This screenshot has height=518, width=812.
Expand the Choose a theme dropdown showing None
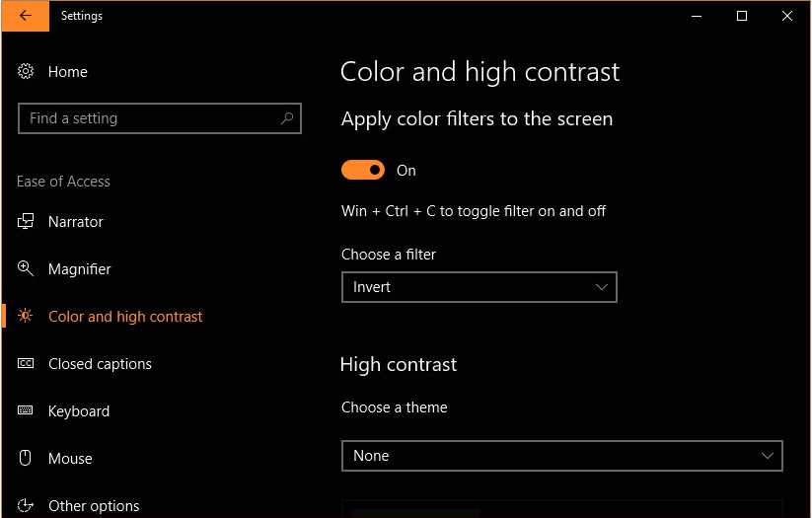click(561, 456)
